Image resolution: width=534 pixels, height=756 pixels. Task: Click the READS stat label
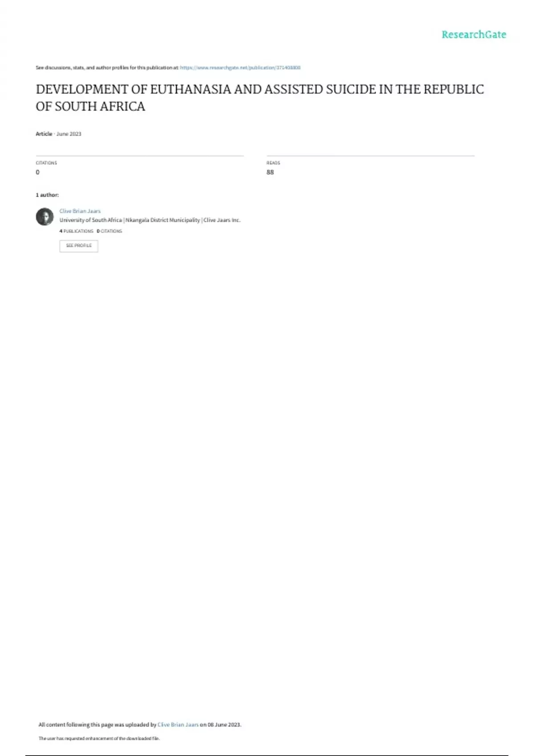coord(273,163)
